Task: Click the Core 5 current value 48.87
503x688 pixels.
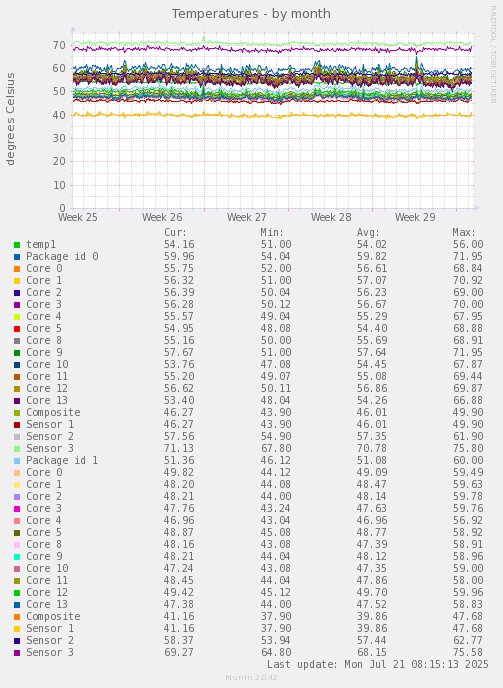Action: (x=179, y=532)
